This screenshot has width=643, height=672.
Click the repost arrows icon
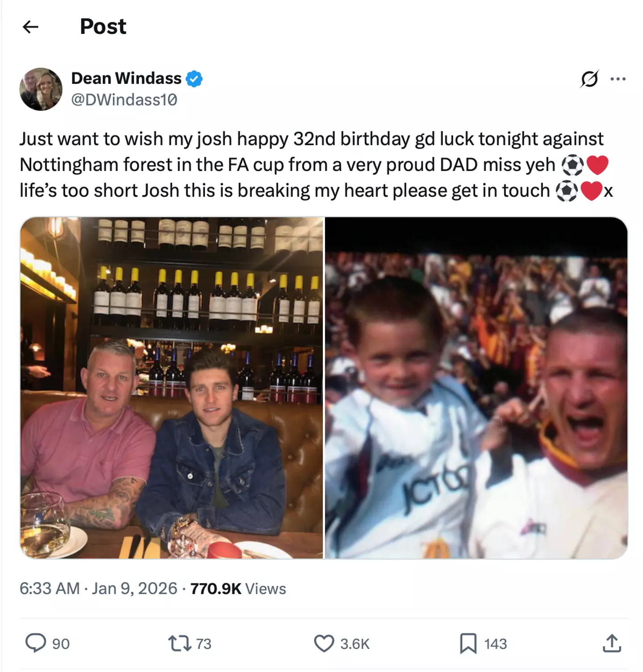click(180, 643)
